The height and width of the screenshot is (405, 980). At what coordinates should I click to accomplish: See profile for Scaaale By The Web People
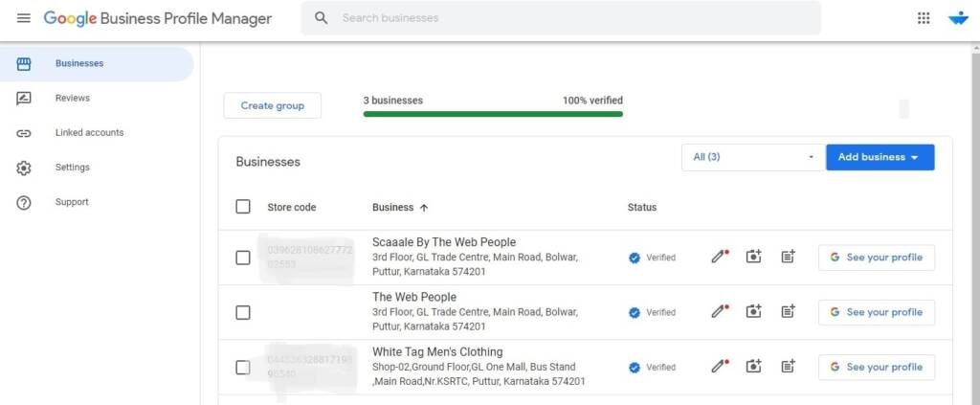[877, 257]
